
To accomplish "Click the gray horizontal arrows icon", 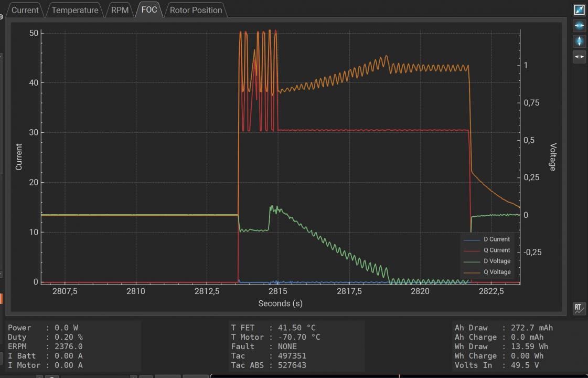I will coord(579,57).
